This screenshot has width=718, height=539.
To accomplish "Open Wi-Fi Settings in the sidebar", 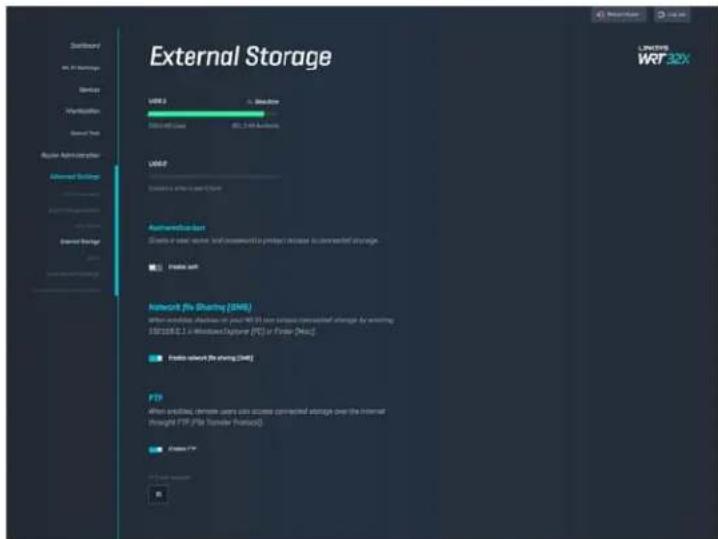I will pos(81,68).
